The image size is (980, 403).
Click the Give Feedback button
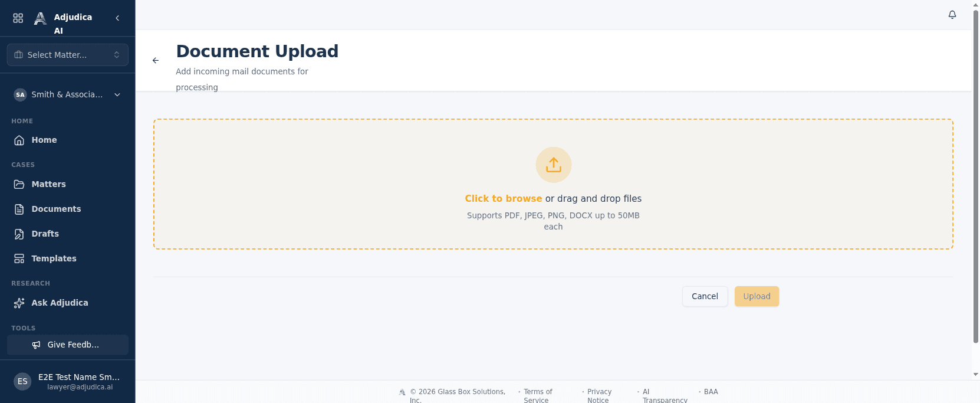click(68, 345)
